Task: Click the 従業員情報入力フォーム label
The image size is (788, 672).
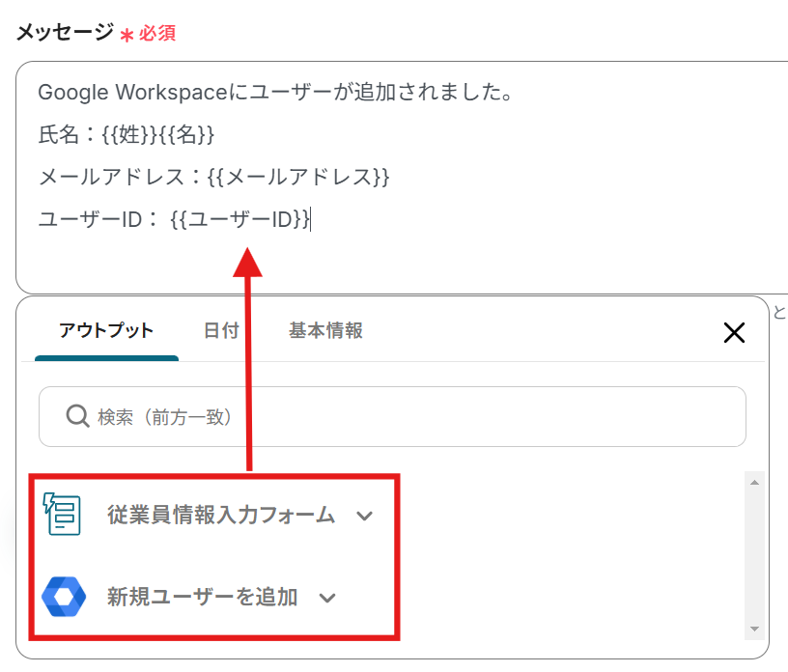Action: [221, 515]
